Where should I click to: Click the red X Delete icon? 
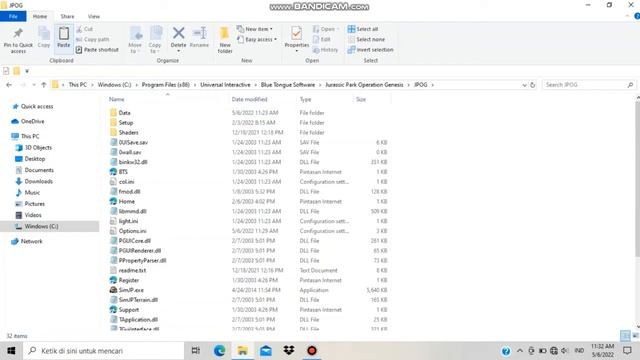tap(178, 33)
